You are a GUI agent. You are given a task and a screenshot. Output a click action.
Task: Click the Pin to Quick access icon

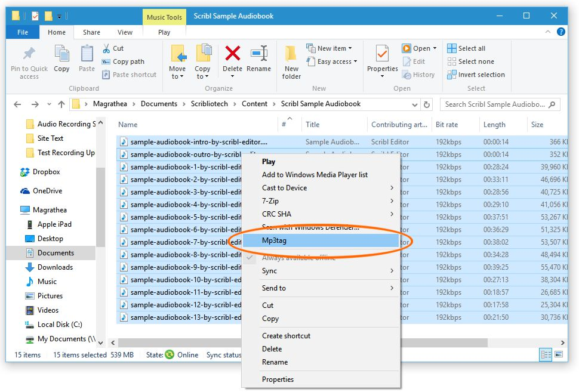pos(29,54)
